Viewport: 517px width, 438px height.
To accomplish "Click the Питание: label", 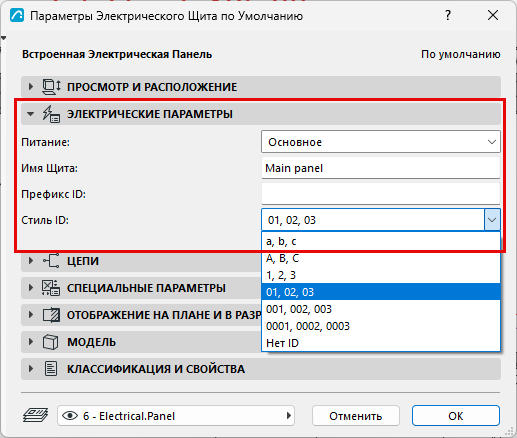I will point(46,142).
